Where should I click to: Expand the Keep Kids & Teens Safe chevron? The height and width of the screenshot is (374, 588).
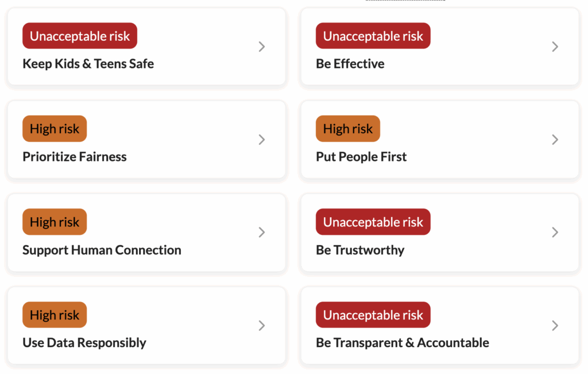[x=262, y=47]
